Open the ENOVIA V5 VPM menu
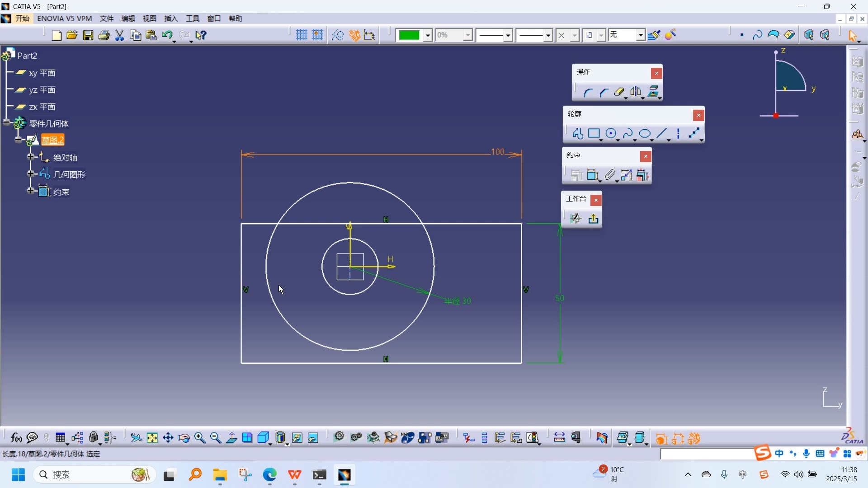 click(x=65, y=19)
